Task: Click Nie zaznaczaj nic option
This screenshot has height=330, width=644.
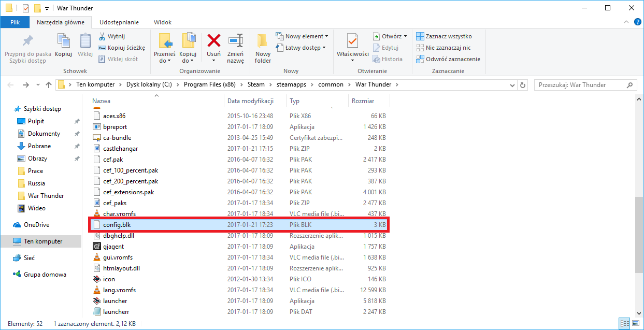Action: tap(443, 48)
